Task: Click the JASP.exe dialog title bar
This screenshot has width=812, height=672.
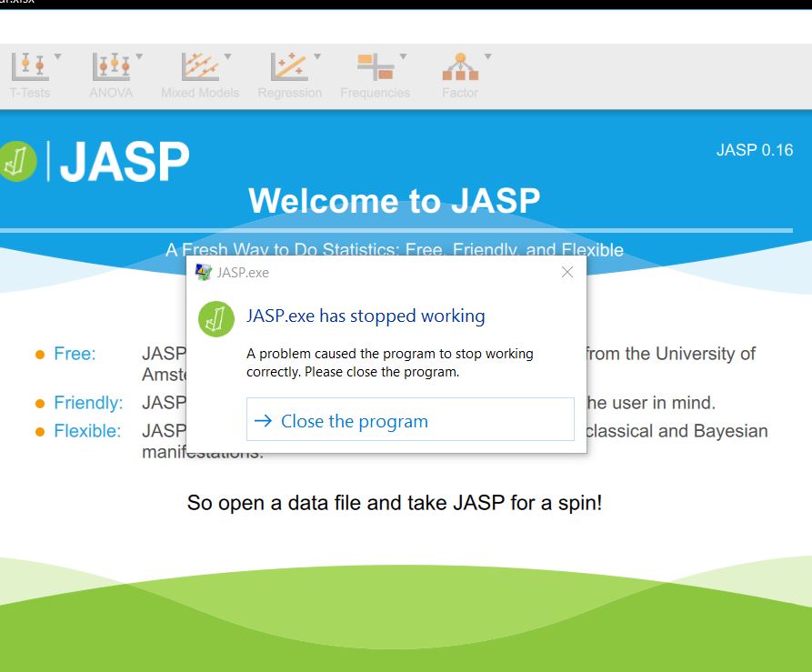Action: 382,271
